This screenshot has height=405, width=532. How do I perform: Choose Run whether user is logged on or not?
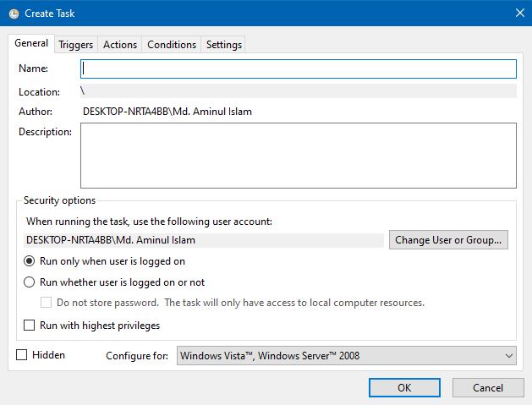pyautogui.click(x=30, y=282)
